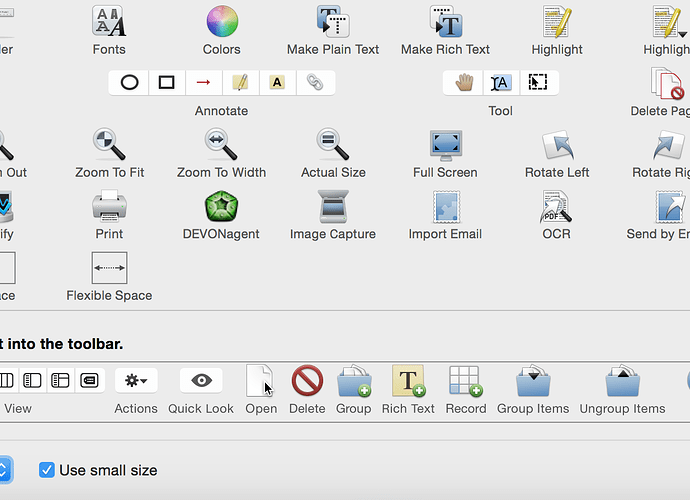Click the Delete toolbar button
This screenshot has width=690, height=500.
point(307,381)
